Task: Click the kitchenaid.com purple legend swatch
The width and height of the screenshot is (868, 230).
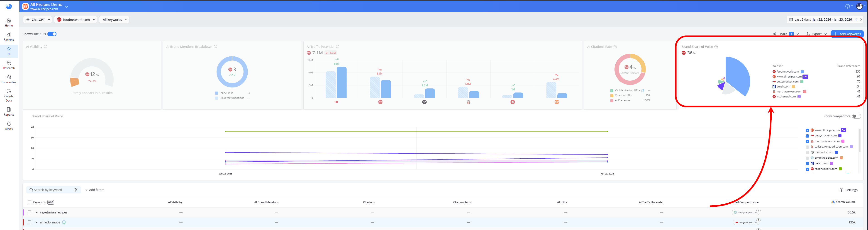Action: pyautogui.click(x=799, y=97)
